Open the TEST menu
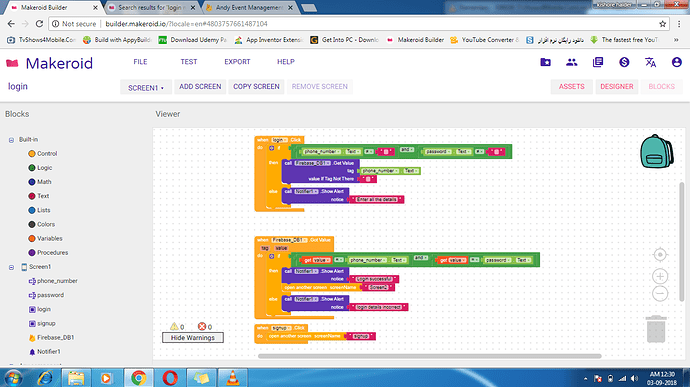 tap(189, 62)
